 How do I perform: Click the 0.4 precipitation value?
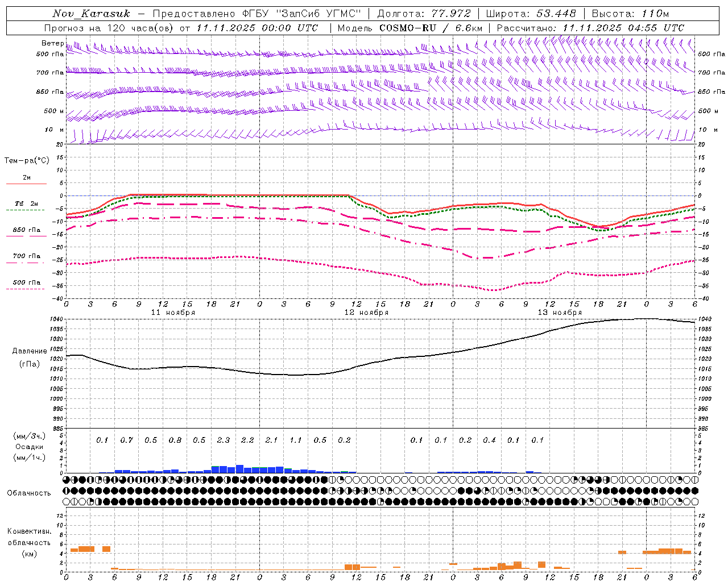click(x=489, y=440)
